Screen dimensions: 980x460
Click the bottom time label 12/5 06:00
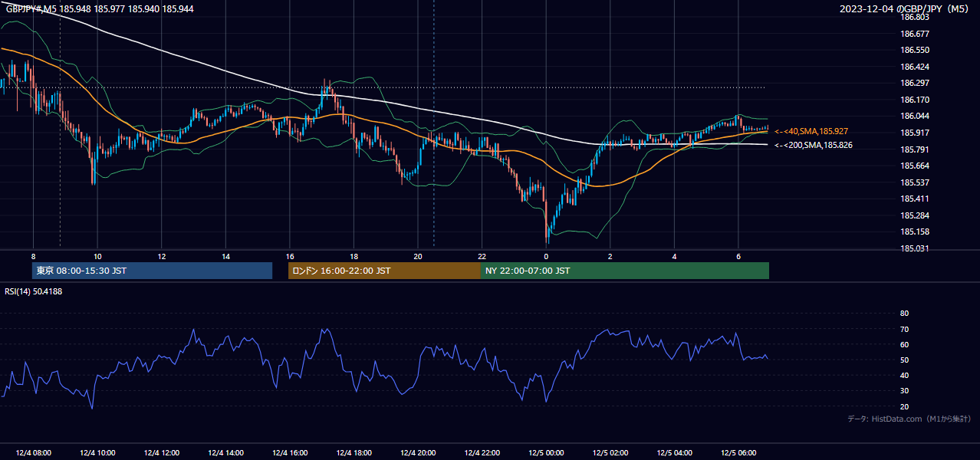pos(738,452)
